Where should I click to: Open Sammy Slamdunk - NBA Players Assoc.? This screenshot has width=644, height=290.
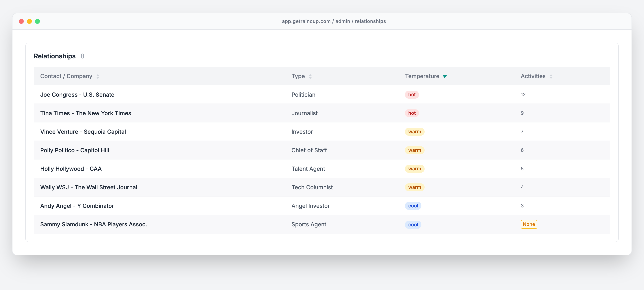94,224
